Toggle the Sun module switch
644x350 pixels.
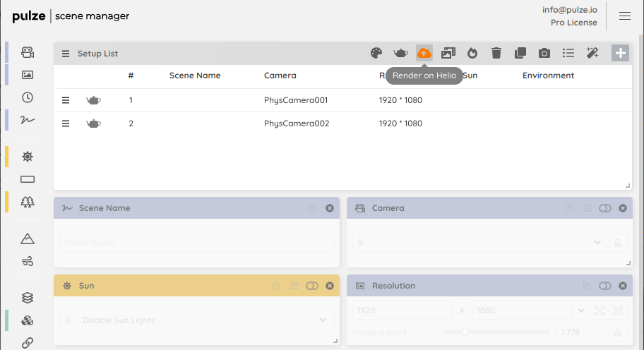pyautogui.click(x=312, y=286)
